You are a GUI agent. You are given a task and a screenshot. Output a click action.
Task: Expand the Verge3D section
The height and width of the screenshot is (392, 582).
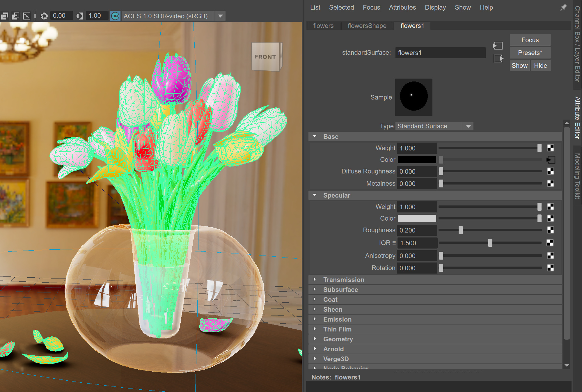tap(315, 359)
